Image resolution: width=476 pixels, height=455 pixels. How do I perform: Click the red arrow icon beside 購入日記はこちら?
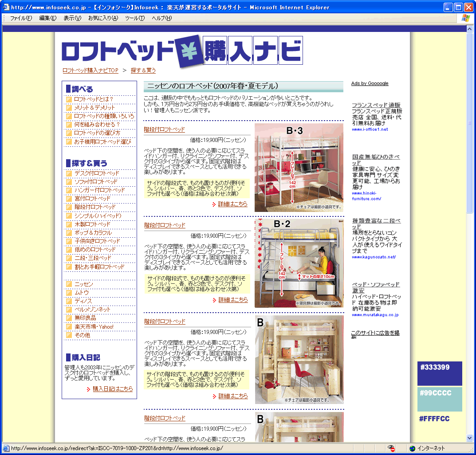(x=89, y=389)
